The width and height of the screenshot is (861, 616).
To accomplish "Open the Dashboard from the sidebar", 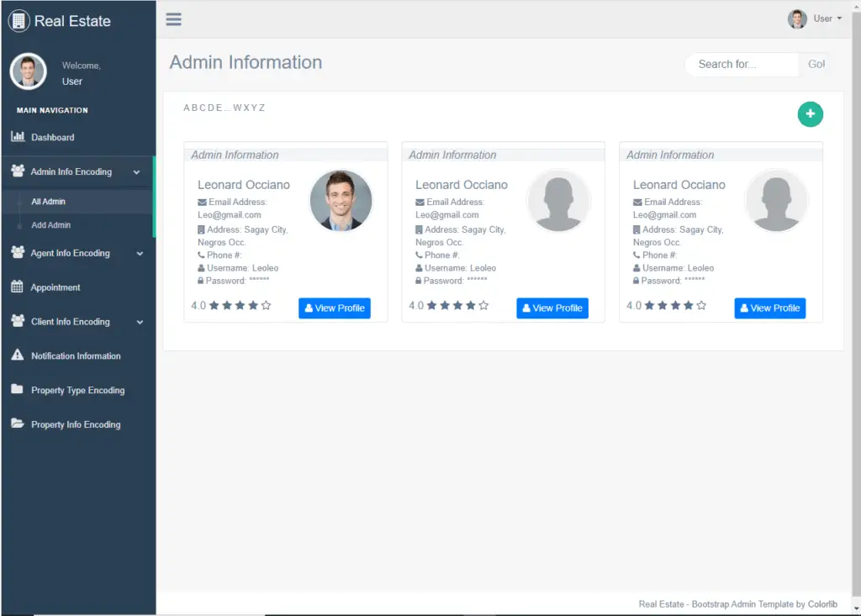I will coord(52,137).
